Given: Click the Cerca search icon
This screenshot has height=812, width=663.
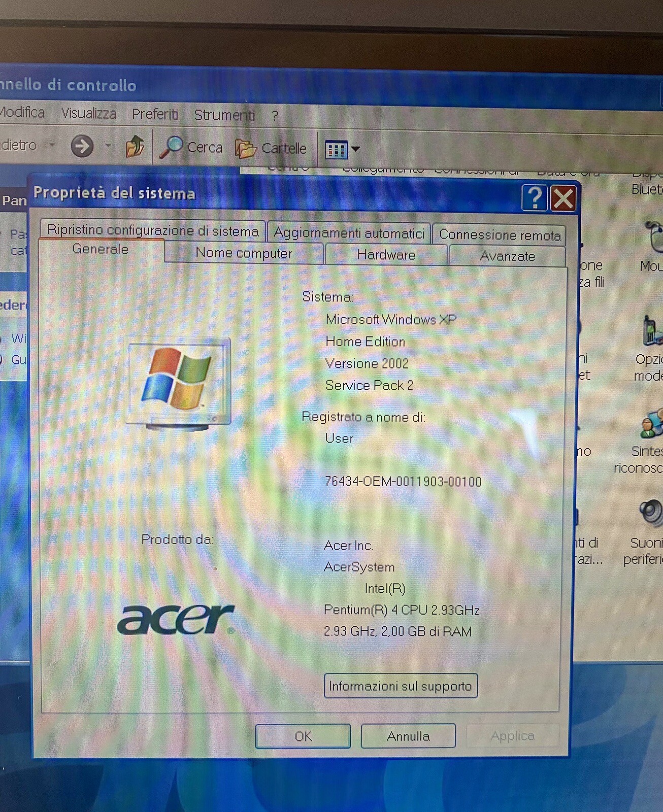Looking at the screenshot, I should (191, 148).
